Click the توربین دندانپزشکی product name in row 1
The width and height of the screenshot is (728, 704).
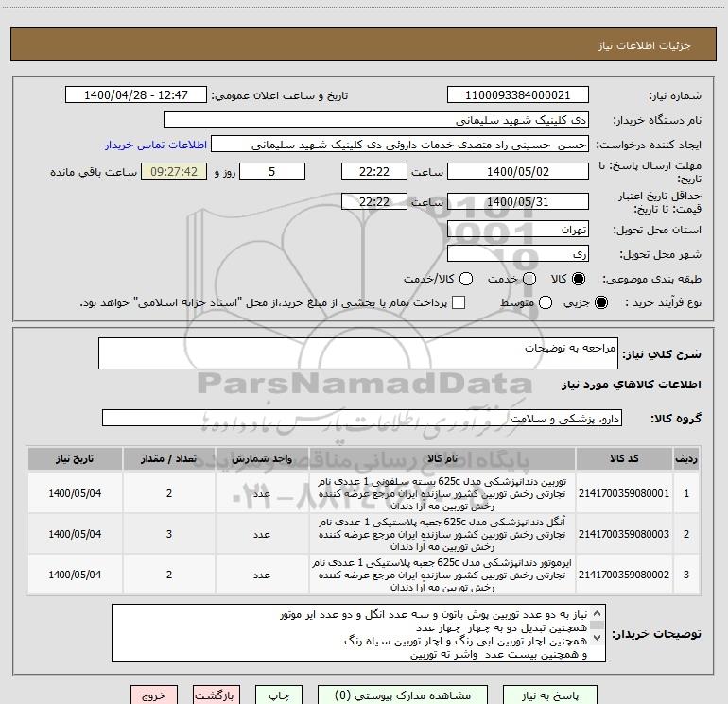[442, 493]
